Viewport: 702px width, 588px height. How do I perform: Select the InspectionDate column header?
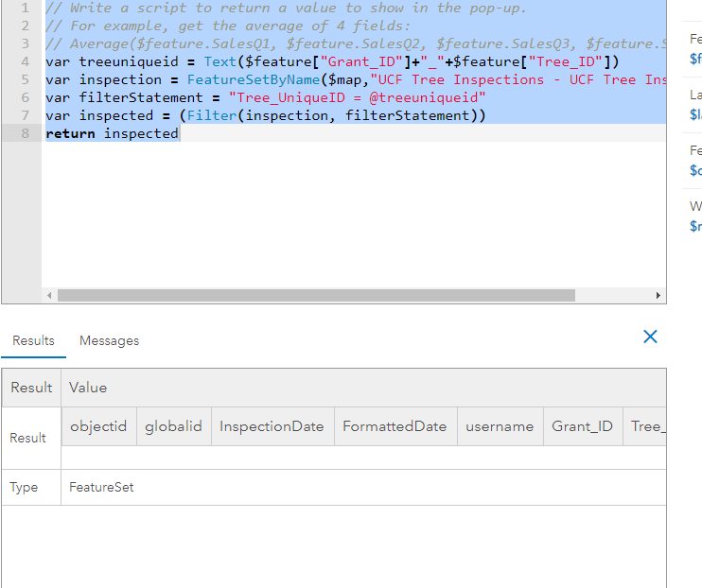[272, 426]
